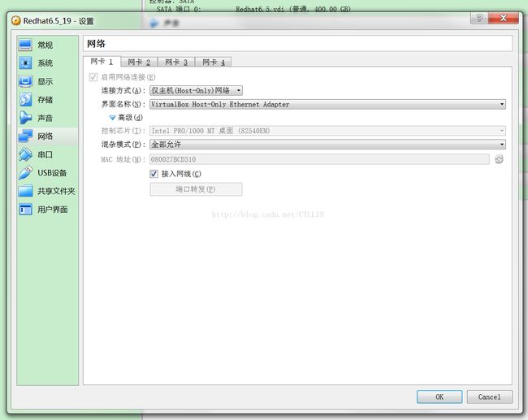Click the 网络 page heading
528x420 pixels.
pos(97,43)
